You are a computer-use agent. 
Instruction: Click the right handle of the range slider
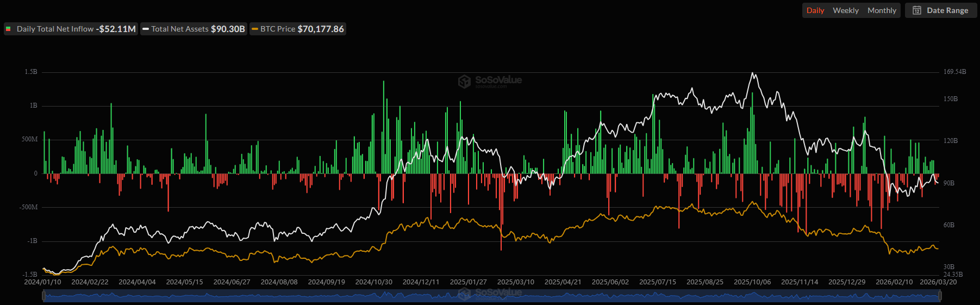click(x=940, y=295)
